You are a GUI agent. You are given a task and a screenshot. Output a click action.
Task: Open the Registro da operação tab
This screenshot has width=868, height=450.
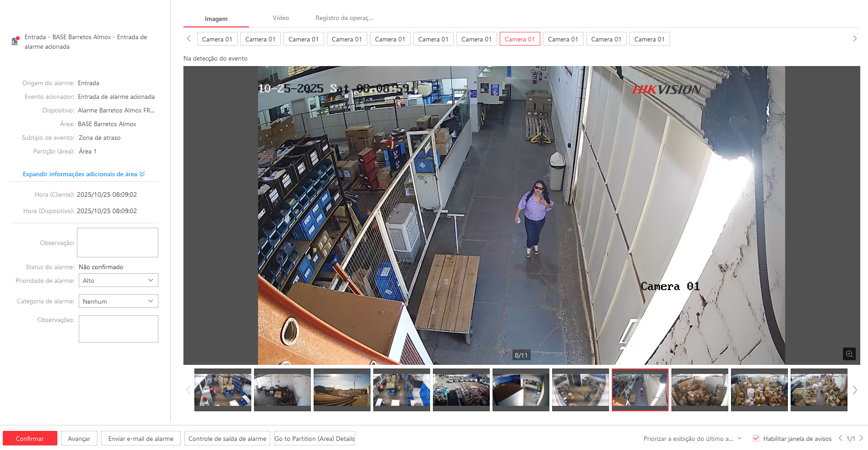click(344, 18)
